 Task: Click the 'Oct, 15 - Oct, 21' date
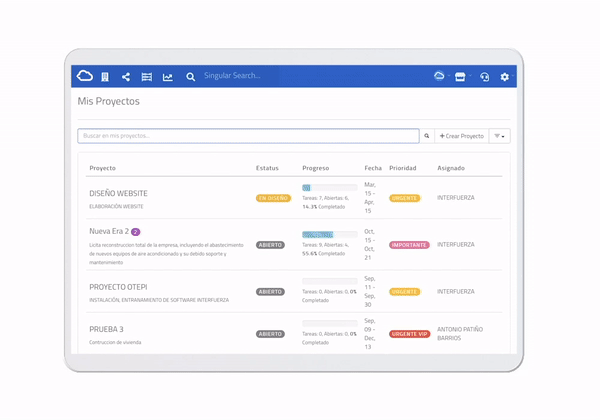370,244
